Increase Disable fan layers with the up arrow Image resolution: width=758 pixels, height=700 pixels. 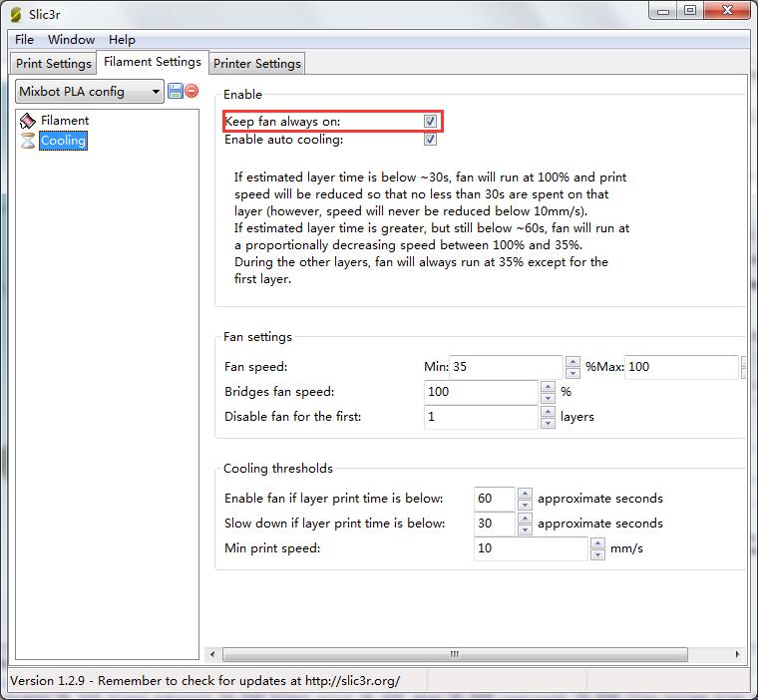point(548,412)
